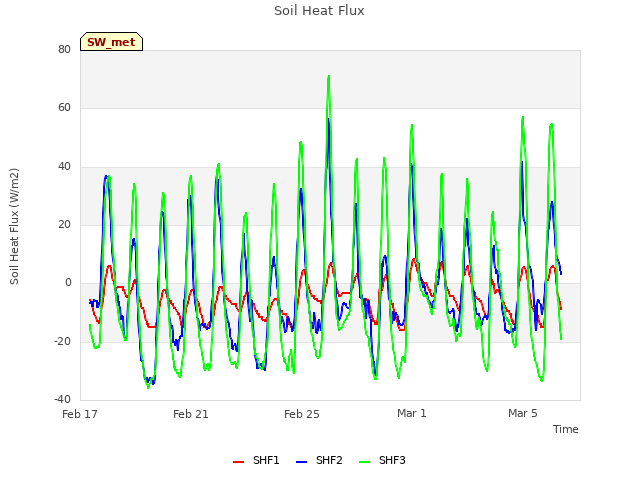Click the -20 y-axis tick label
Viewport: 640px width, 480px height.
(62, 341)
